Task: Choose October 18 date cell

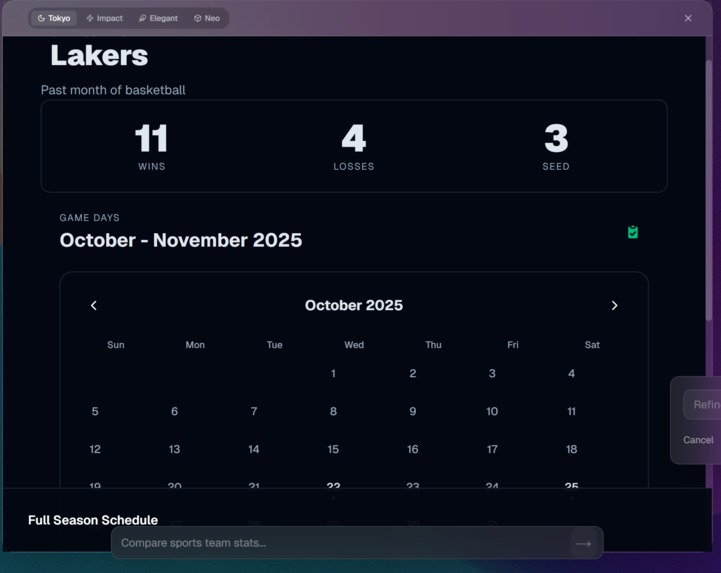Action: (x=572, y=449)
